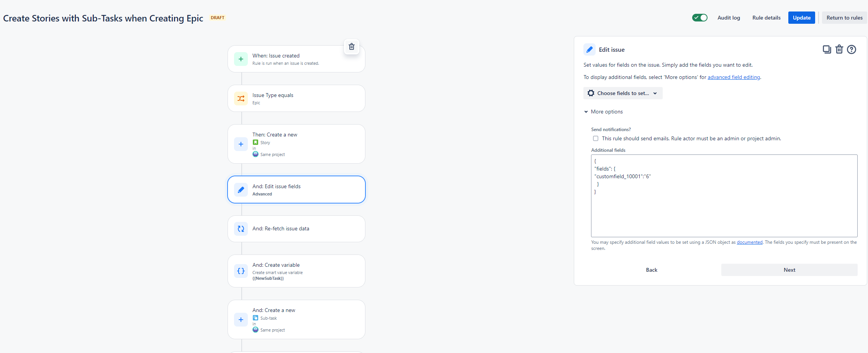
Task: Click the plus icon of Create a new Story
Action: (241, 144)
